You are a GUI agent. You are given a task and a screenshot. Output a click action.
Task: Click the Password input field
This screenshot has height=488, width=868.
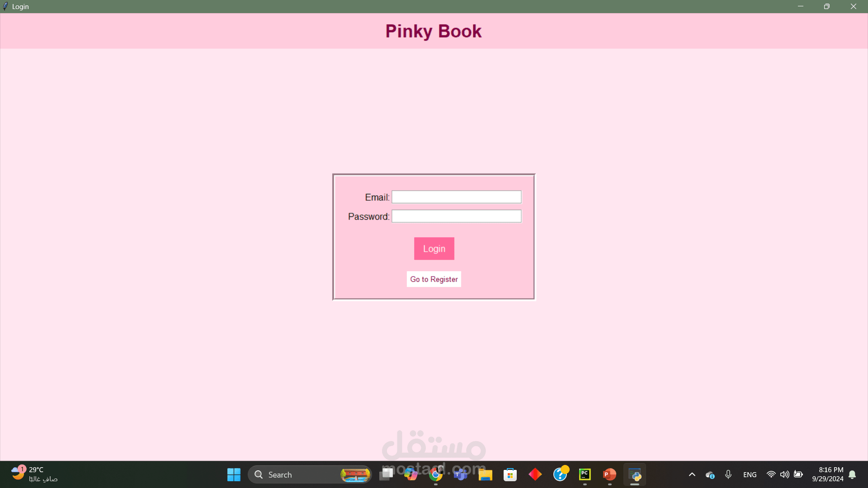456,216
